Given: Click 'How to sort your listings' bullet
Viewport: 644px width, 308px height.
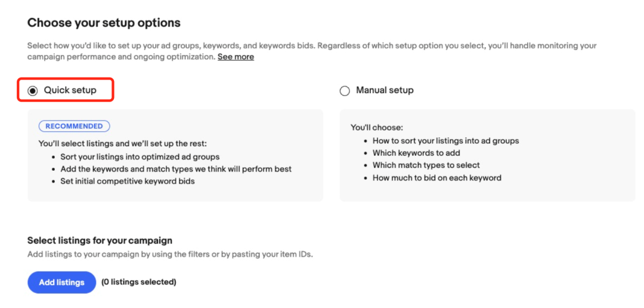Looking at the screenshot, I should [445, 141].
